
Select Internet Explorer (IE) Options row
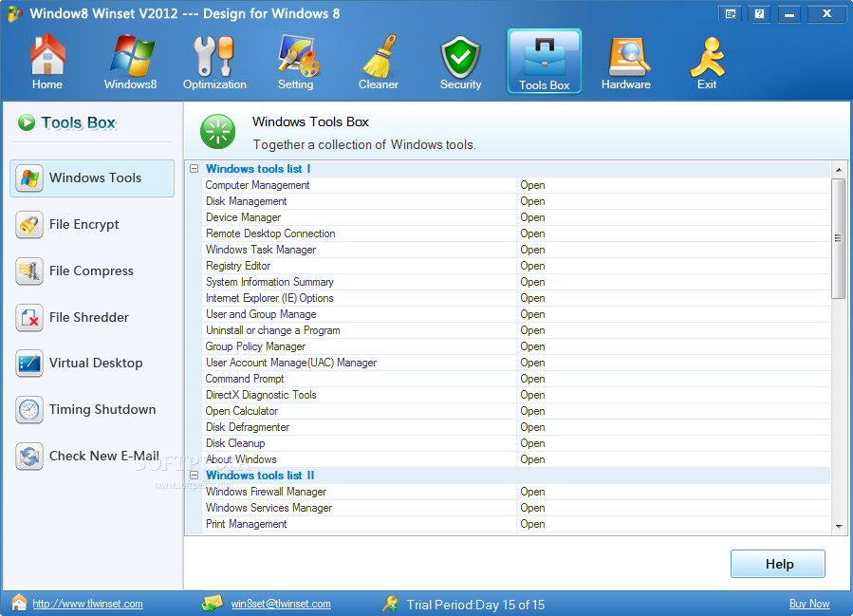516,298
